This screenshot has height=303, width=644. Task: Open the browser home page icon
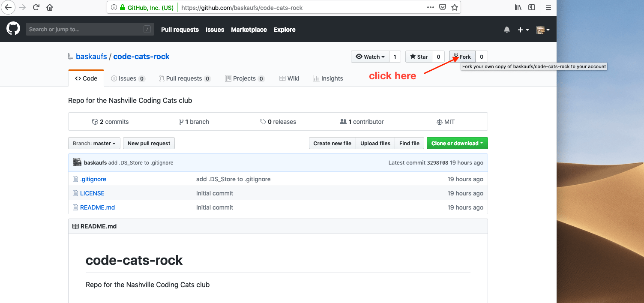(x=50, y=7)
